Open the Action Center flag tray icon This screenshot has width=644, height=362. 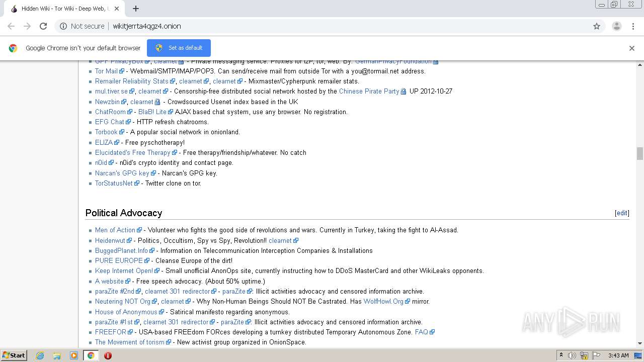pos(597,355)
